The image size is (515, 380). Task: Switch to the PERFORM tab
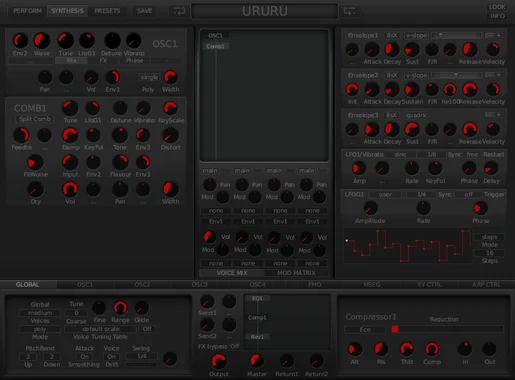27,11
